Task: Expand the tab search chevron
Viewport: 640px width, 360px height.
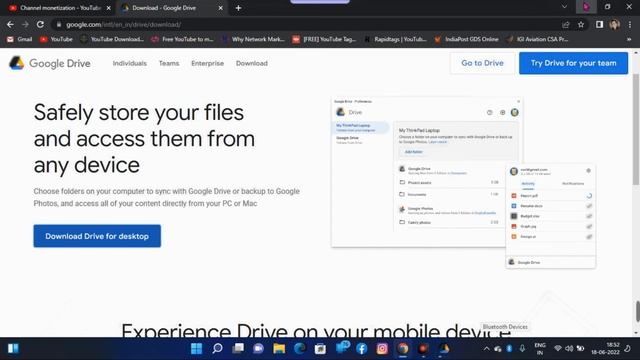Action: (564, 7)
